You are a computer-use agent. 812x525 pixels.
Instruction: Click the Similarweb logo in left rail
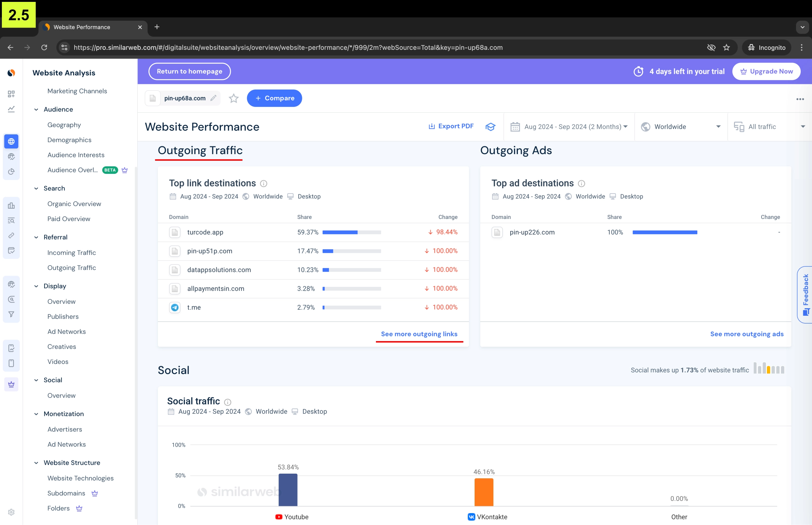point(11,73)
